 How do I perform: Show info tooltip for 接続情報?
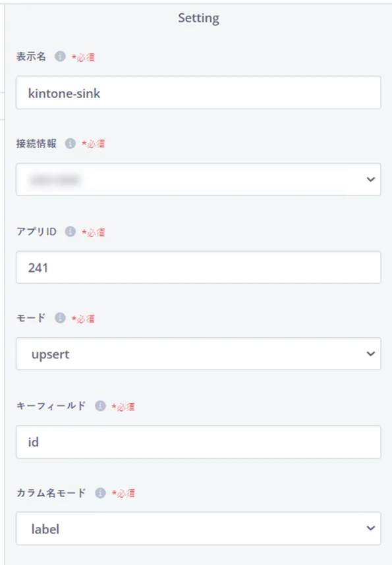70,144
